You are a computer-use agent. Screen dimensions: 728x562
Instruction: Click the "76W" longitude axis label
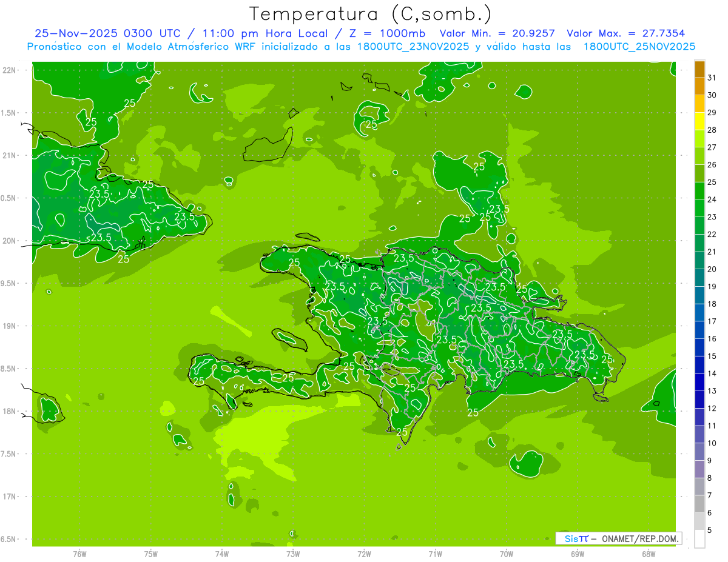(x=79, y=554)
